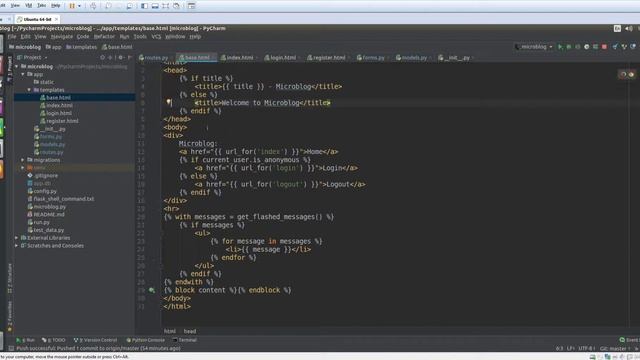
Task: Click the red Stop button in run toolbar
Action: [604, 47]
